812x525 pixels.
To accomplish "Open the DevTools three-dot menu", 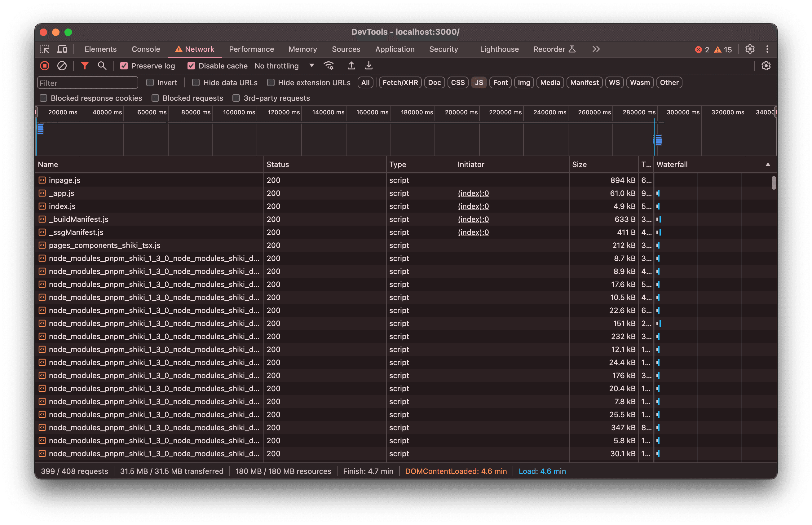I will [767, 49].
